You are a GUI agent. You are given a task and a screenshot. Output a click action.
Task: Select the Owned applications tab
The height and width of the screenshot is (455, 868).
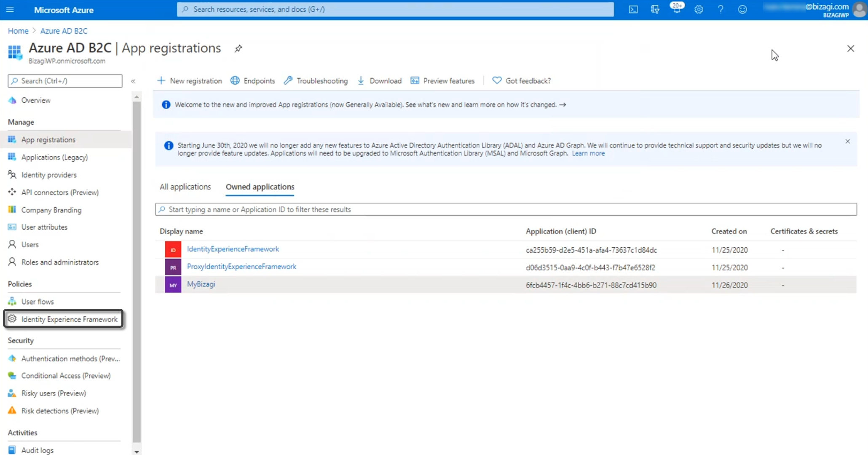(260, 187)
